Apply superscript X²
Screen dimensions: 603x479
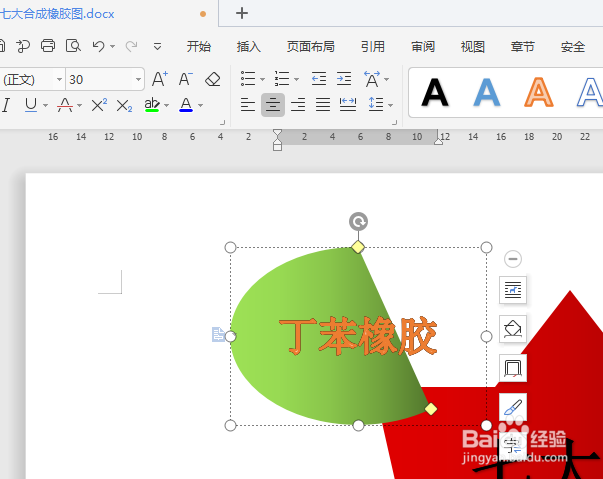coord(99,105)
